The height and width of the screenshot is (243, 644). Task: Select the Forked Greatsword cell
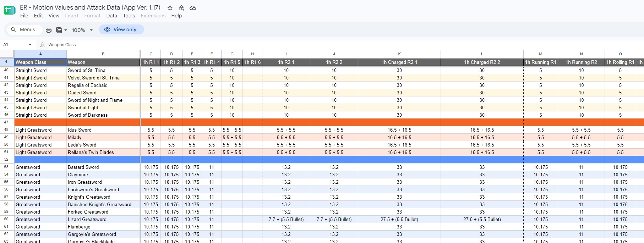pyautogui.click(x=103, y=212)
